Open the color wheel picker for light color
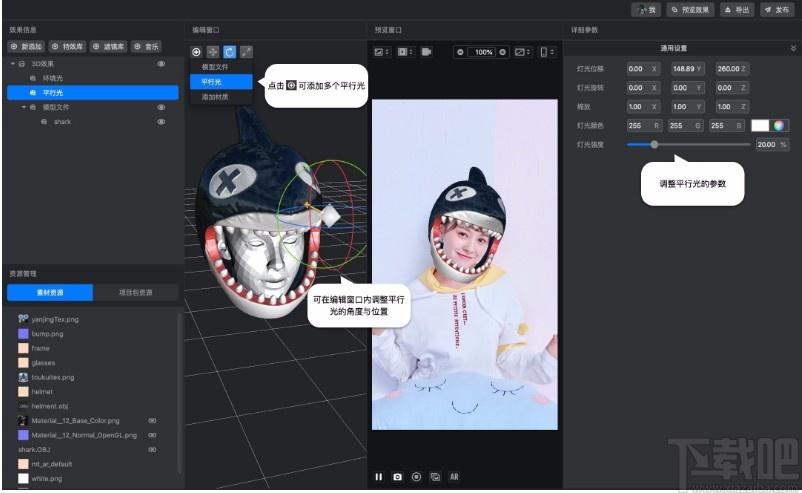This screenshot has height=493, width=802. point(778,125)
